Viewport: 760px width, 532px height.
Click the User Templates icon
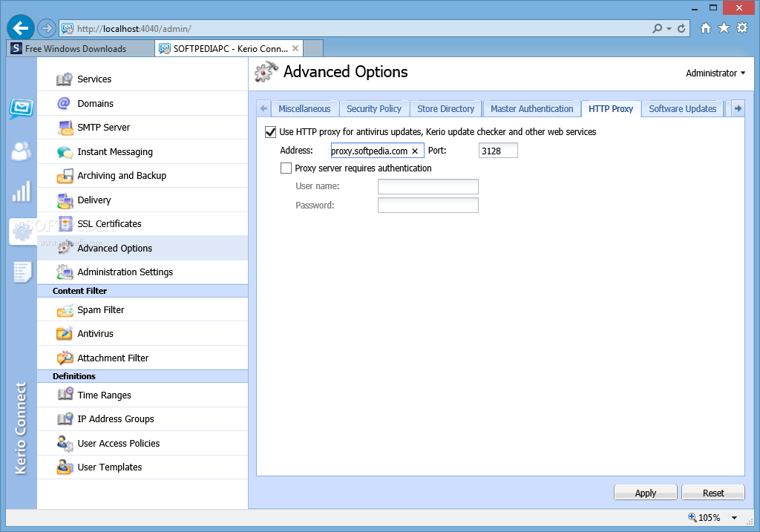pyautogui.click(x=65, y=467)
